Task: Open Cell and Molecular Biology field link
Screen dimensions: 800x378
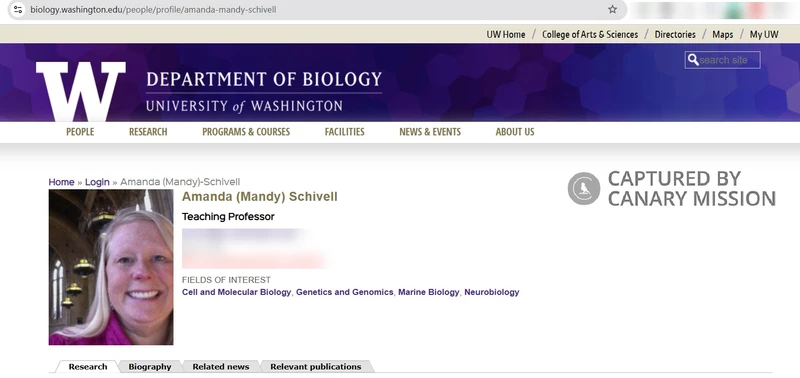Action: 236,292
